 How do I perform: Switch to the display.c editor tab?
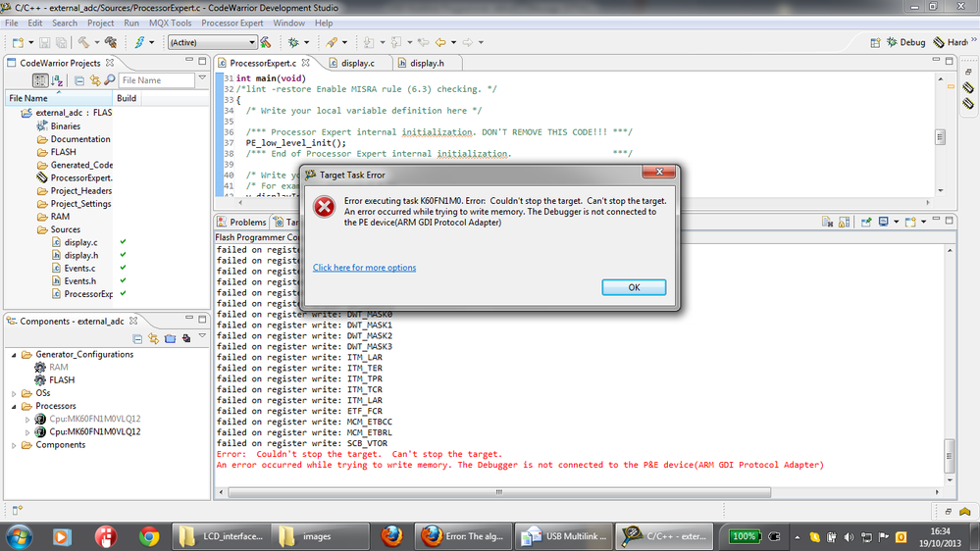click(x=357, y=63)
